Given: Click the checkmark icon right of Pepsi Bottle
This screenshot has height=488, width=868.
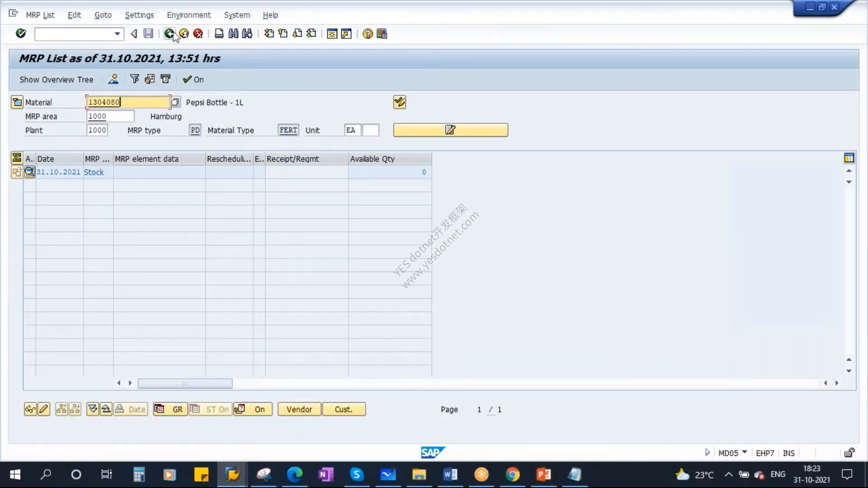Looking at the screenshot, I should pos(400,102).
